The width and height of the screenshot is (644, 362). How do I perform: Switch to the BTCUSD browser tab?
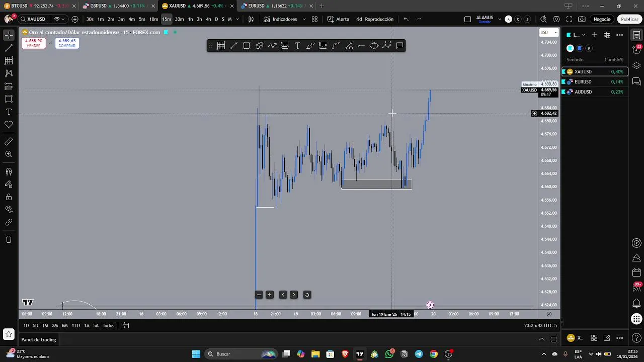[x=39, y=6]
